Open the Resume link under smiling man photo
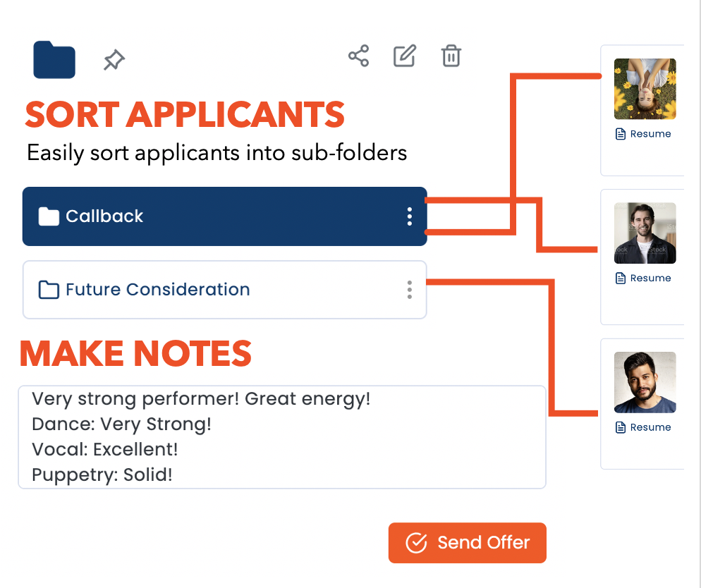The width and height of the screenshot is (701, 588). click(x=643, y=278)
